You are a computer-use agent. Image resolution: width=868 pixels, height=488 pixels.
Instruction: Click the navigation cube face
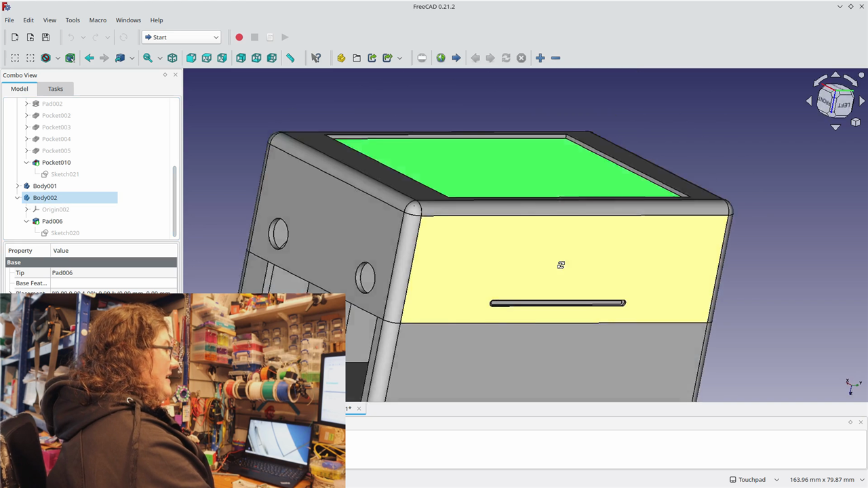[x=835, y=102]
